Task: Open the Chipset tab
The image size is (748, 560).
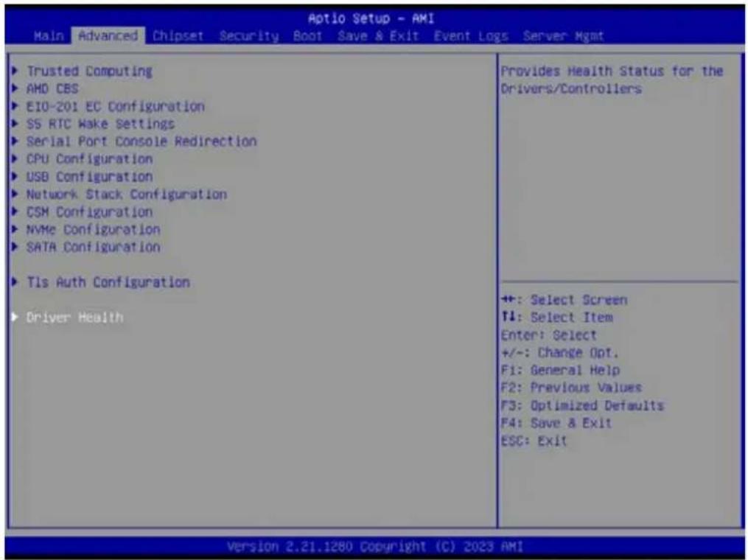Action: (178, 36)
